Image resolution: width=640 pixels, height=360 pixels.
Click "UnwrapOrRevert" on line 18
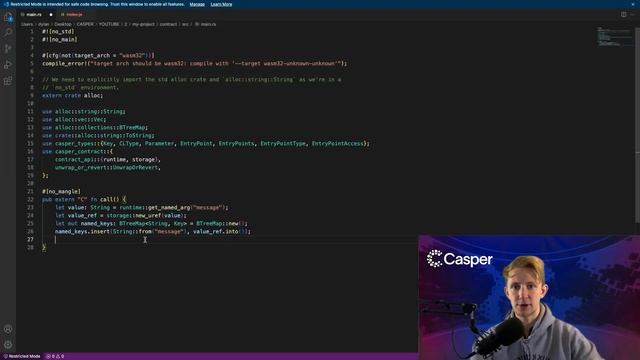(x=136, y=167)
